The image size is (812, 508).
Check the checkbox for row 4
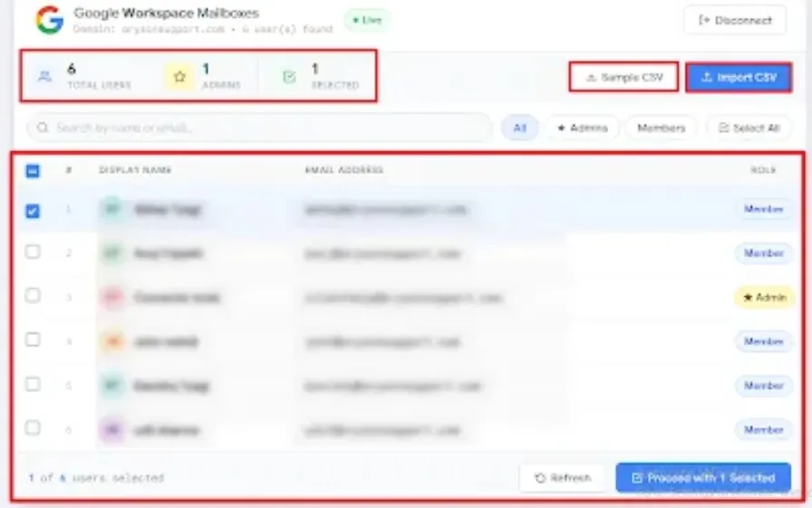tap(33, 340)
